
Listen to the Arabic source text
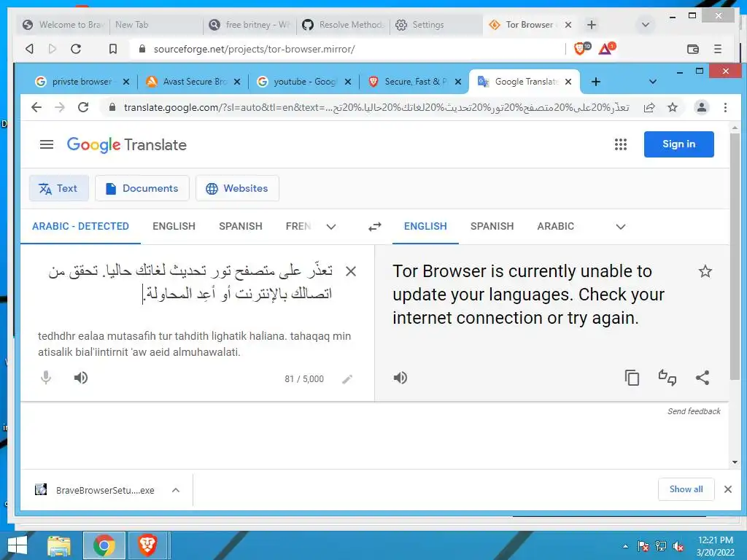tap(81, 378)
